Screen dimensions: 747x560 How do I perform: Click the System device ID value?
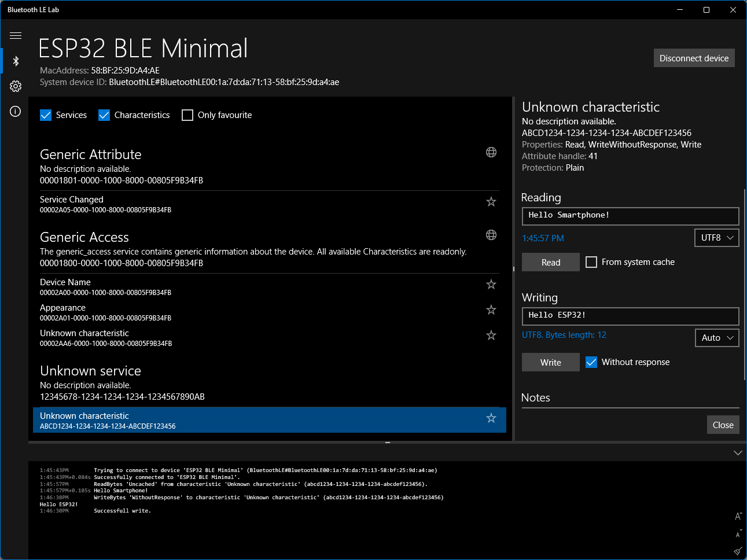click(x=224, y=82)
